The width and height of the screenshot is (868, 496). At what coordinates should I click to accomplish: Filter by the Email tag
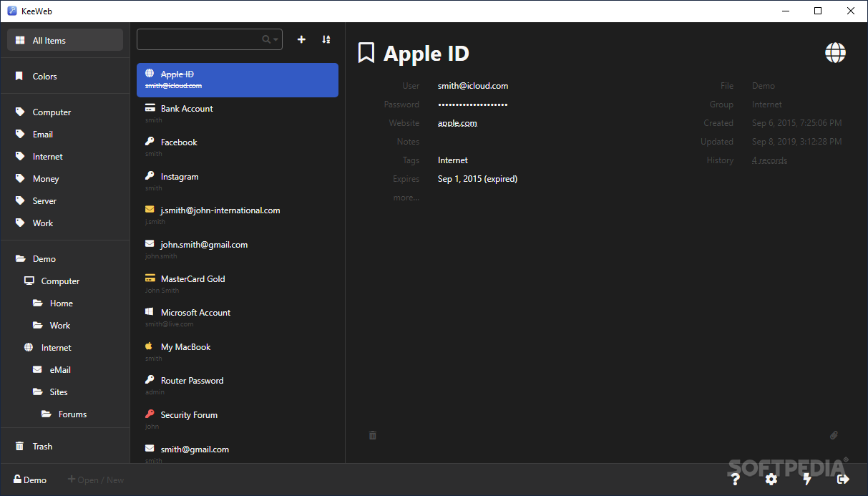click(65, 135)
